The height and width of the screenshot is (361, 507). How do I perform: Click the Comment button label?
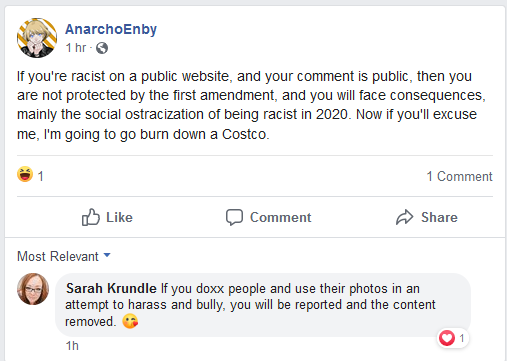(x=281, y=217)
